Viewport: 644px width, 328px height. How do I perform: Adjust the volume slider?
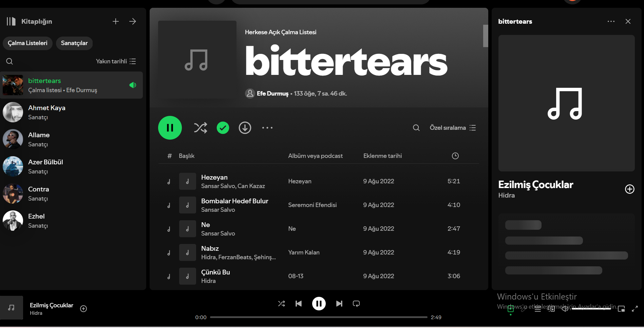592,309
